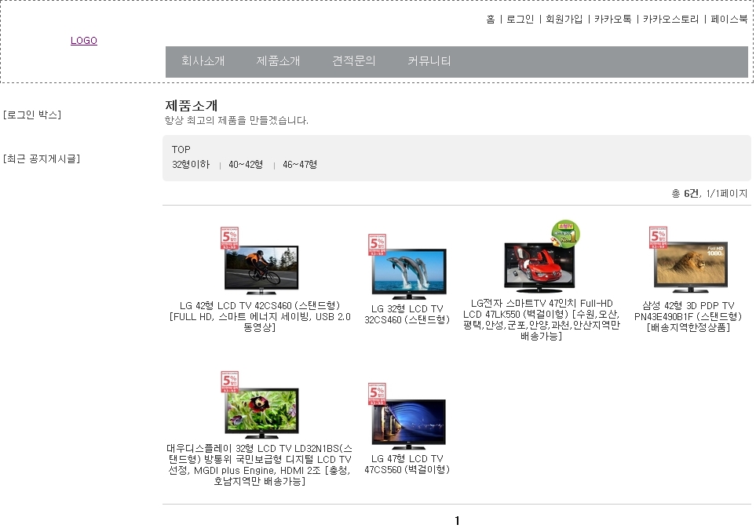The height and width of the screenshot is (532, 756).
Task: Click green No.1 badge on LG 47LK550
Action: point(565,234)
